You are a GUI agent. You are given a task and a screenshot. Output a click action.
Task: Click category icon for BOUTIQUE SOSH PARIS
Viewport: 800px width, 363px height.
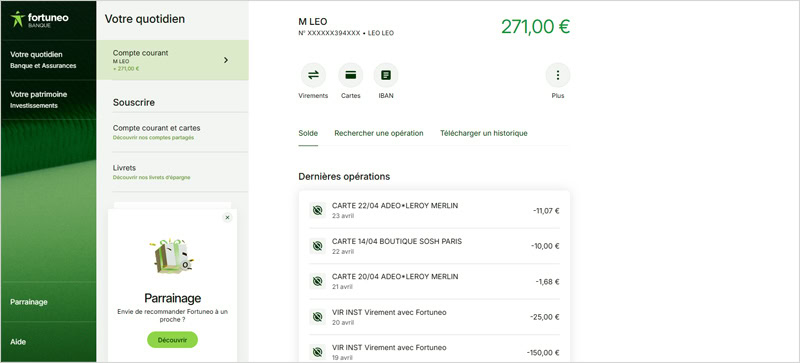point(317,246)
